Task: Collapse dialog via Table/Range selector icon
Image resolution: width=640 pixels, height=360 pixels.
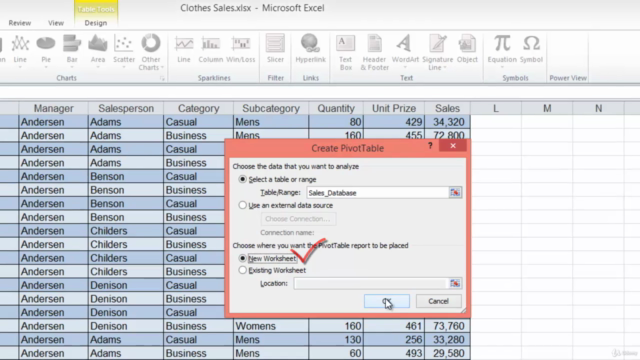Action: (x=455, y=193)
